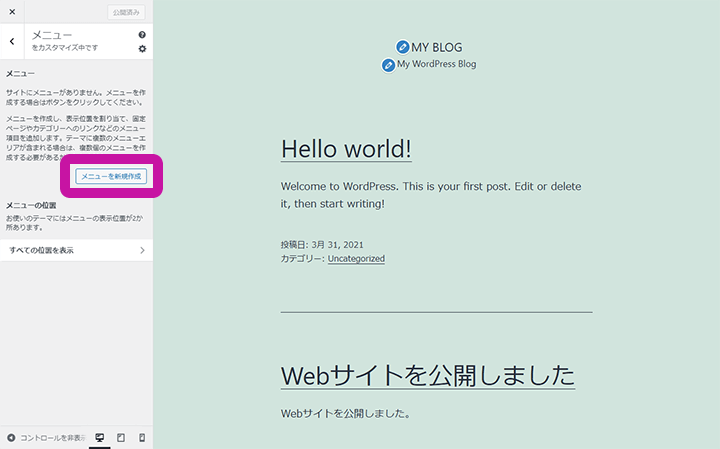Click the Hello world! post excerpt text
This screenshot has height=449, width=720.
tap(430, 195)
